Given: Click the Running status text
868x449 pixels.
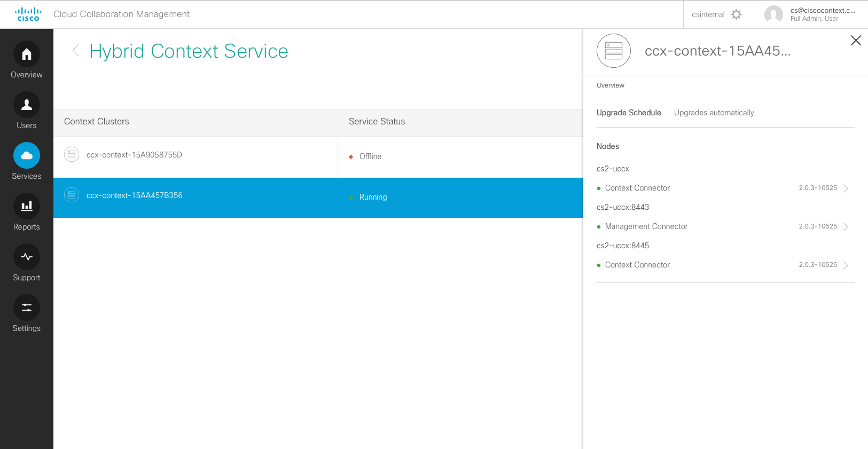Looking at the screenshot, I should 373,197.
